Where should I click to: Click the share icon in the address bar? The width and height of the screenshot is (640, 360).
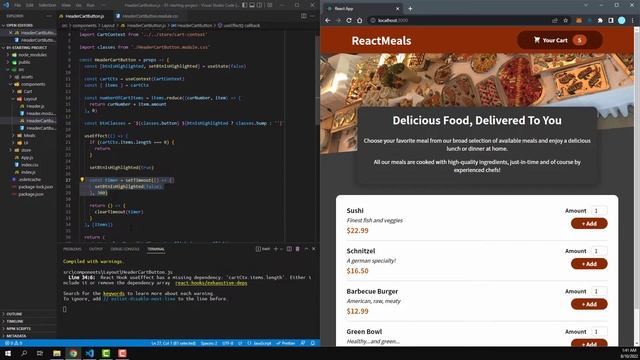tap(555, 20)
